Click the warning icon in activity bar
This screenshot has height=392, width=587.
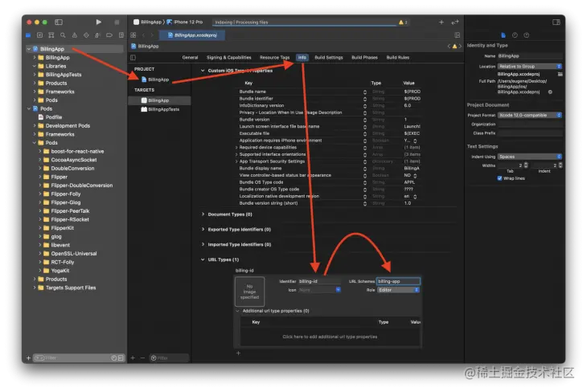point(401,22)
